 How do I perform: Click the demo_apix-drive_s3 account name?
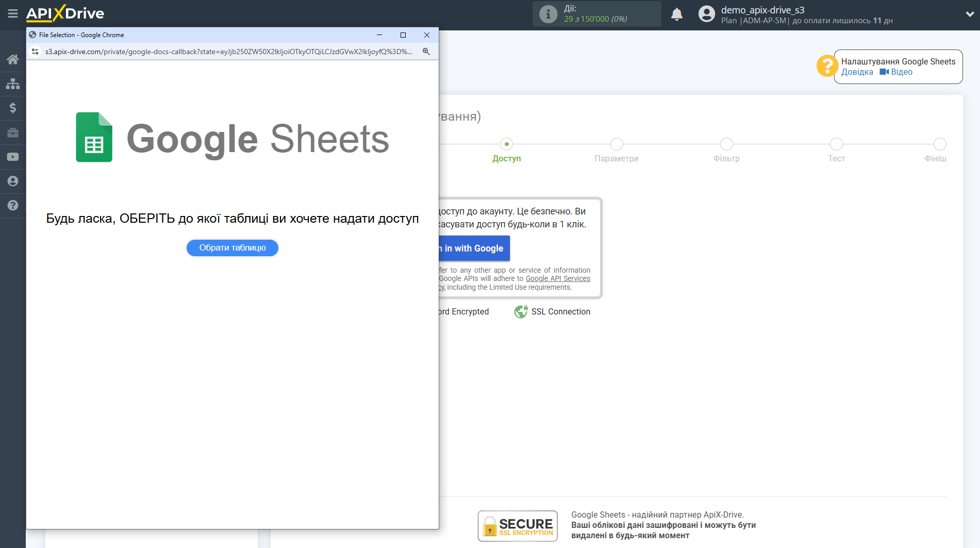pyautogui.click(x=762, y=10)
